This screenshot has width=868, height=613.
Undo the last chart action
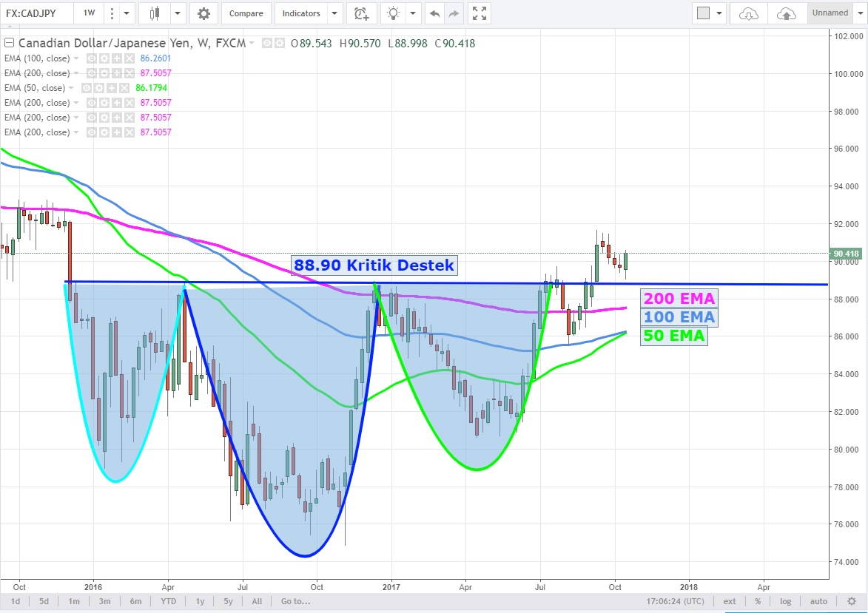point(434,13)
